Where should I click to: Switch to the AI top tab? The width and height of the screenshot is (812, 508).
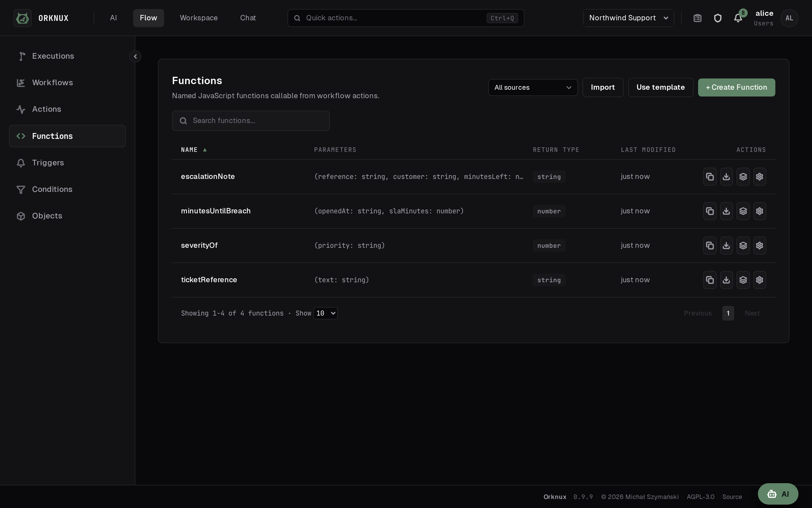click(x=113, y=18)
